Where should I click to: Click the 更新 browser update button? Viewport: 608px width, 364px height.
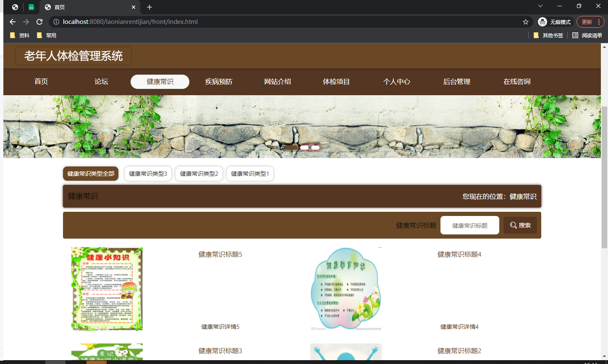591,22
